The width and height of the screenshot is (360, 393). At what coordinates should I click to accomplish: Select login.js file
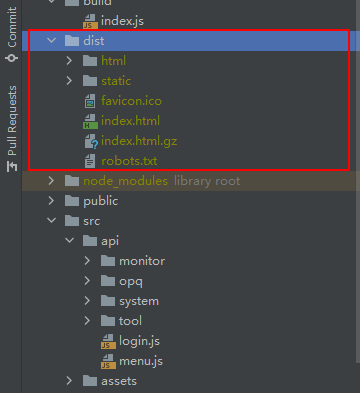pyautogui.click(x=139, y=341)
